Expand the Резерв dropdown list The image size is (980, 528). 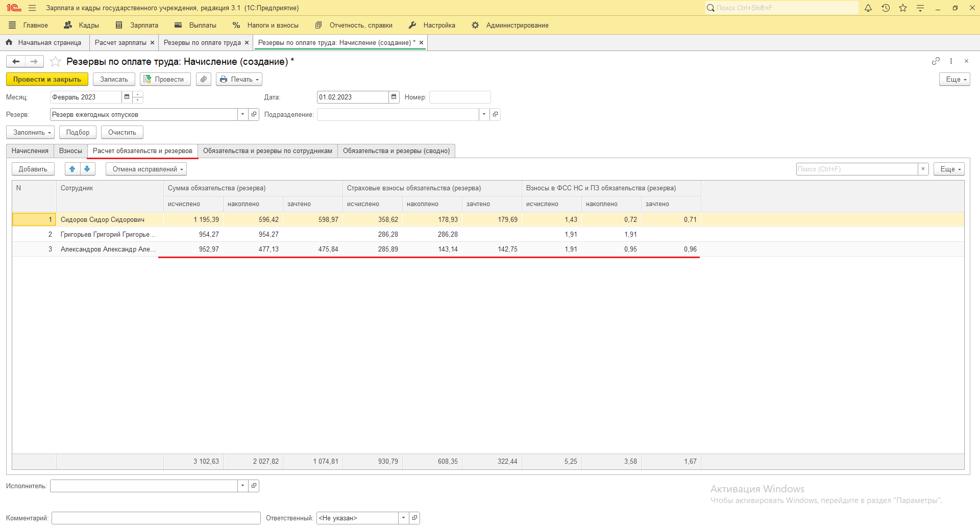click(243, 114)
